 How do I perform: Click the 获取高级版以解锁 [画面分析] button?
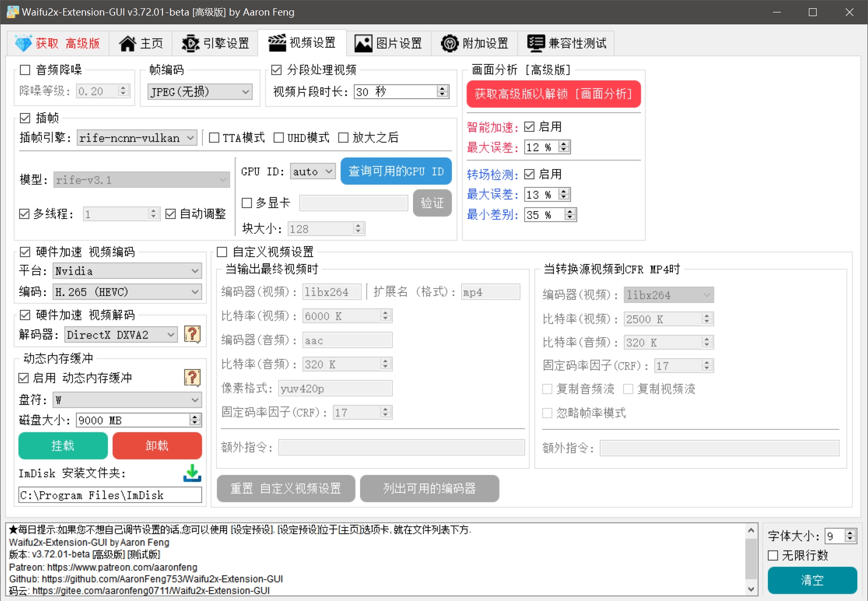coord(554,94)
